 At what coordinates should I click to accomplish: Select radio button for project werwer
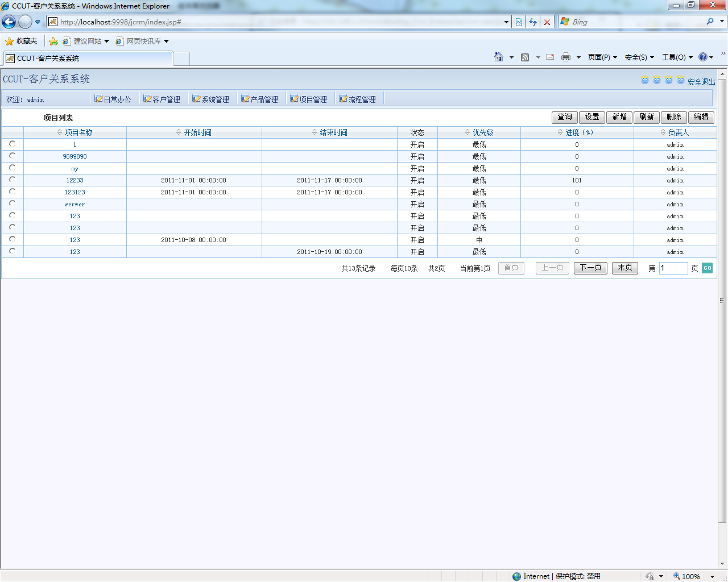pos(13,203)
